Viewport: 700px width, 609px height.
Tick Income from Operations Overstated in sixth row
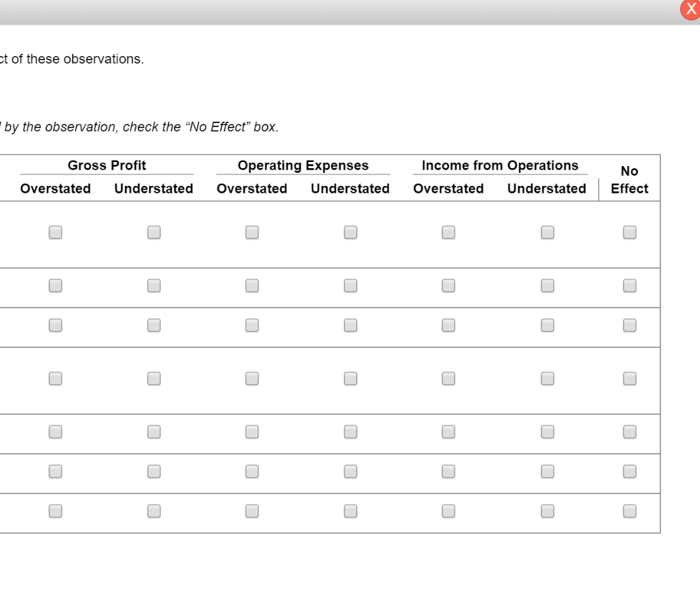(x=448, y=472)
